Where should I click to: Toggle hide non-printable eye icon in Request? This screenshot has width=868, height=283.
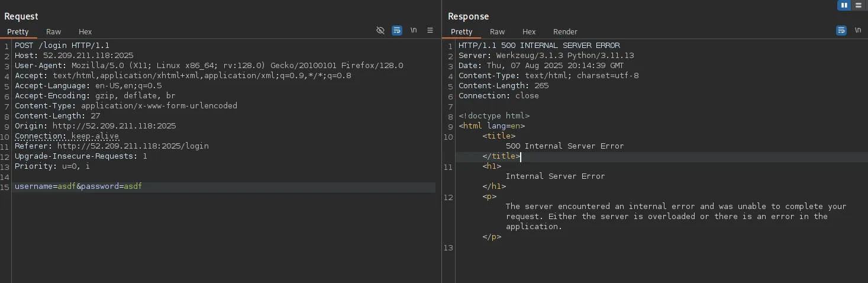point(380,31)
